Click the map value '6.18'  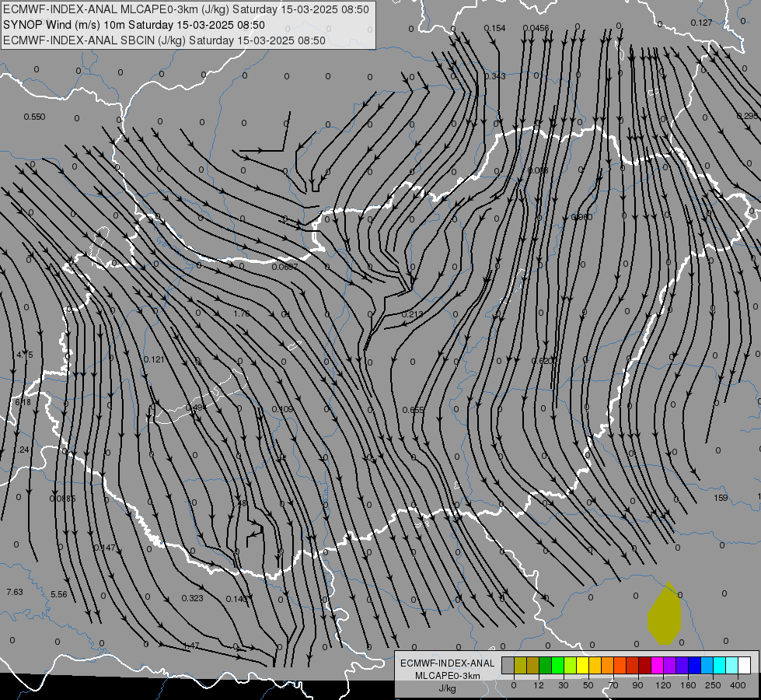pyautogui.click(x=23, y=402)
